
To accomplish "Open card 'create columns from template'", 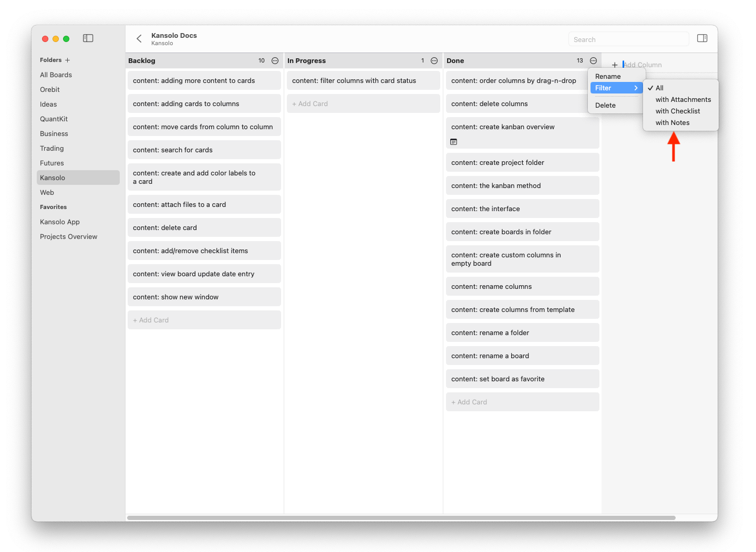I will click(x=523, y=309).
